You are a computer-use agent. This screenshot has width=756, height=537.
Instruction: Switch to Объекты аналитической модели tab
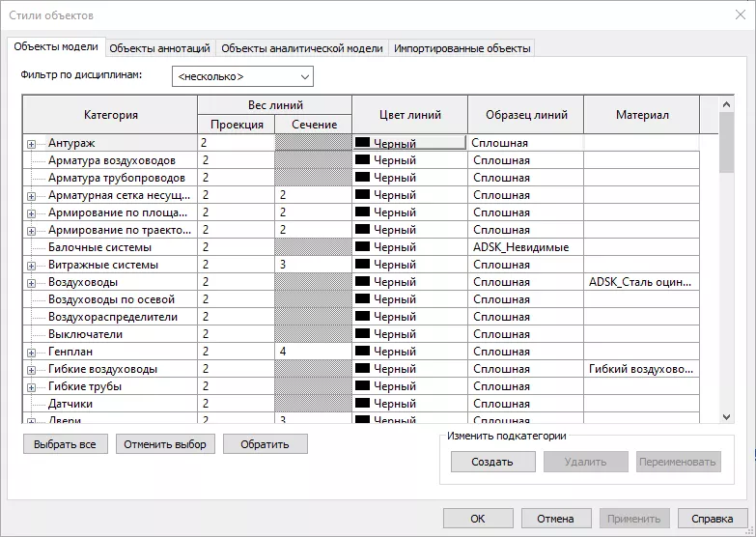(x=302, y=48)
